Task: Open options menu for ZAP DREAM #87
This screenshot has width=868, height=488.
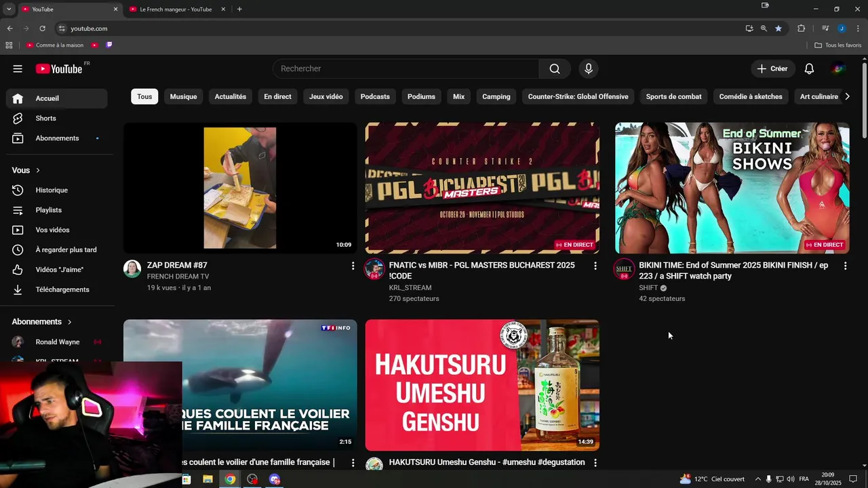Action: [353, 266]
